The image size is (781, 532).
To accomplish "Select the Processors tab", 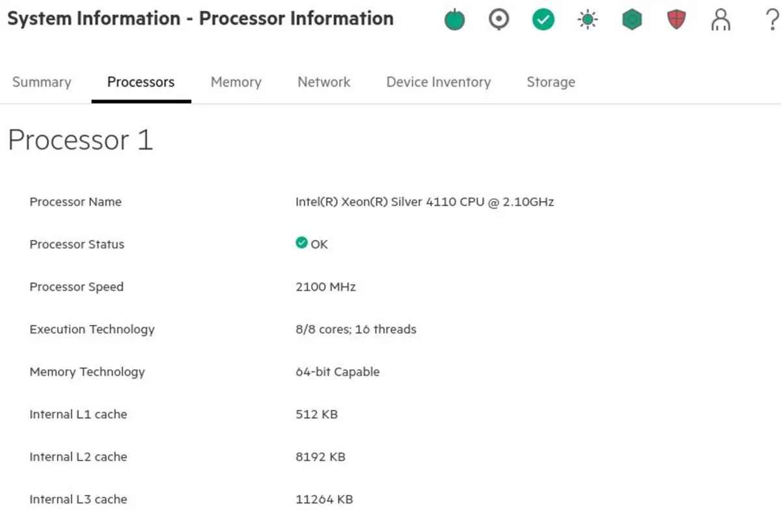I will tap(141, 82).
